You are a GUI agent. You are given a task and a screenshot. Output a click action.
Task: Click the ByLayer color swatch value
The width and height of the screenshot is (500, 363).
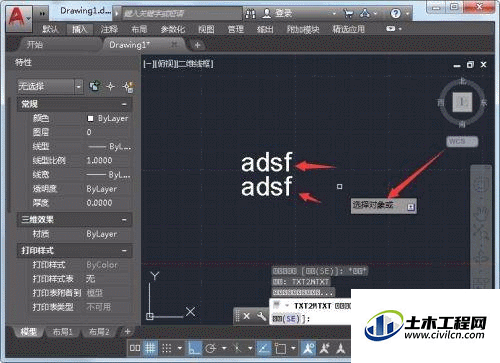pyautogui.click(x=108, y=118)
